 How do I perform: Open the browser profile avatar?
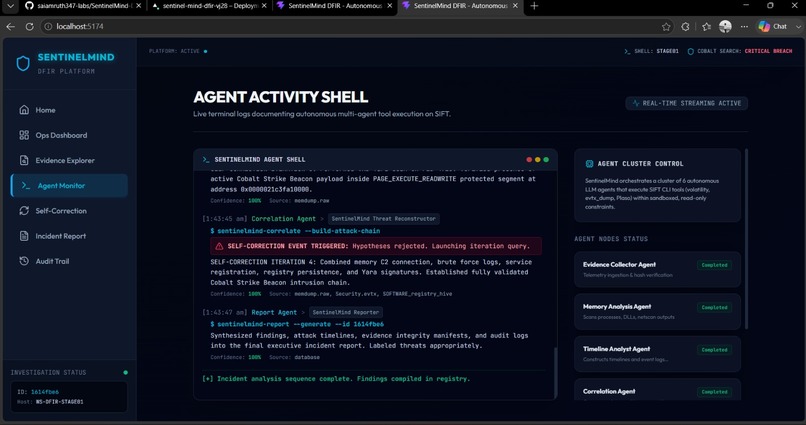(725, 27)
